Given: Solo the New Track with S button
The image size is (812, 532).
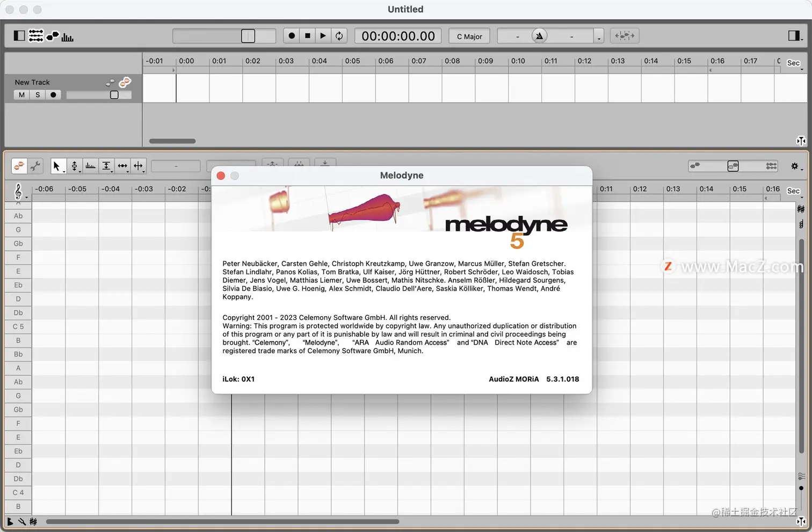Looking at the screenshot, I should (38, 95).
